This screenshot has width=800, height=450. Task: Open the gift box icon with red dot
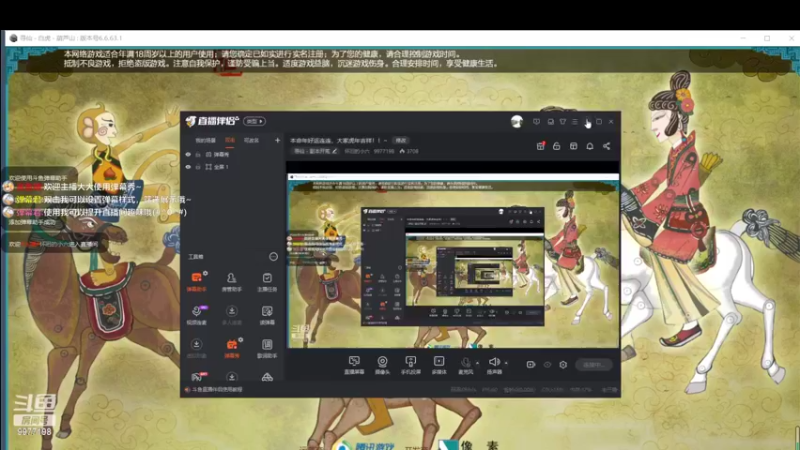pos(541,146)
